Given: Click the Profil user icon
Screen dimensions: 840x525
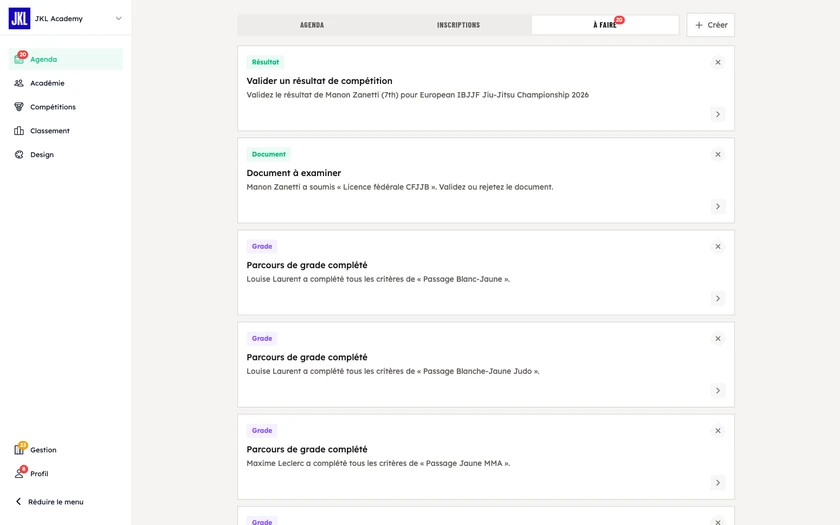Looking at the screenshot, I should click(x=19, y=472).
